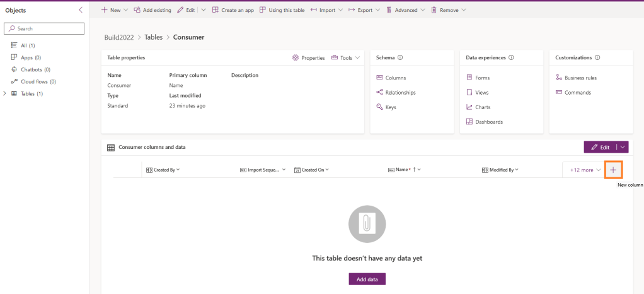Screen dimensions: 644x294
Task: Click the Schema info icon
Action: coord(400,57)
